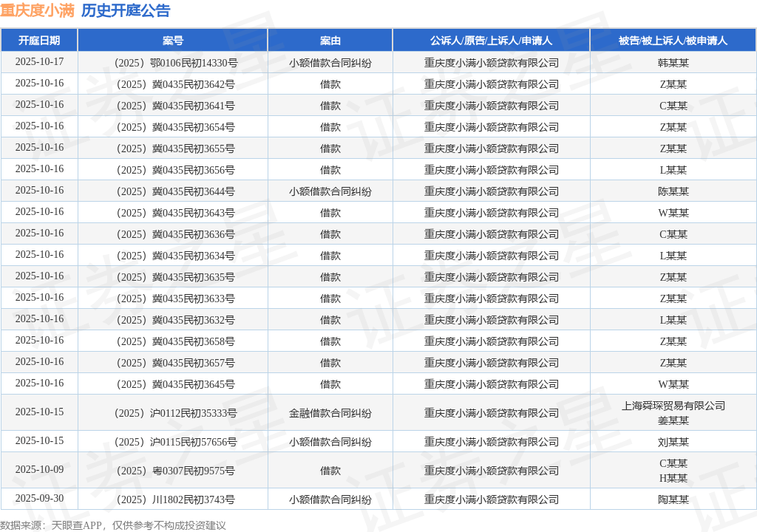
Task: Click the 被告/被上诉人/被申请人 column header
Action: (x=673, y=41)
